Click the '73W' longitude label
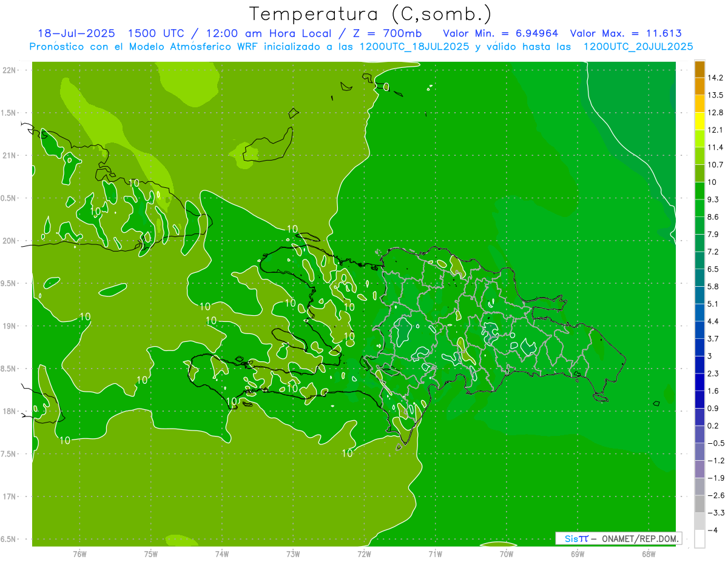Image resolution: width=728 pixels, height=562 pixels. (x=293, y=554)
